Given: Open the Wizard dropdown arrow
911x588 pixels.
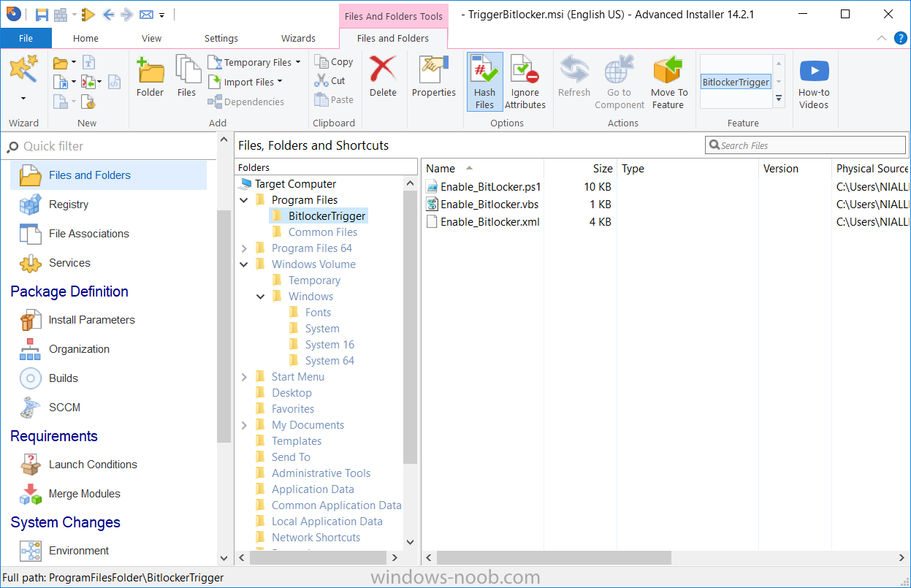Looking at the screenshot, I should point(23,99).
